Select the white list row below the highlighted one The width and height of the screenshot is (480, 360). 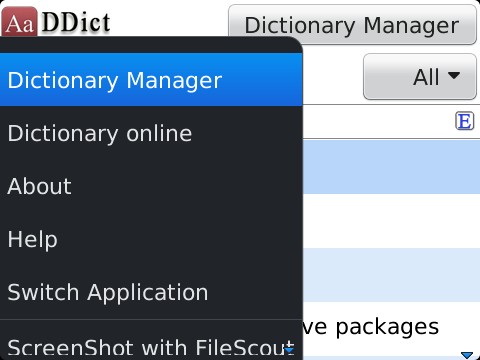point(391,221)
